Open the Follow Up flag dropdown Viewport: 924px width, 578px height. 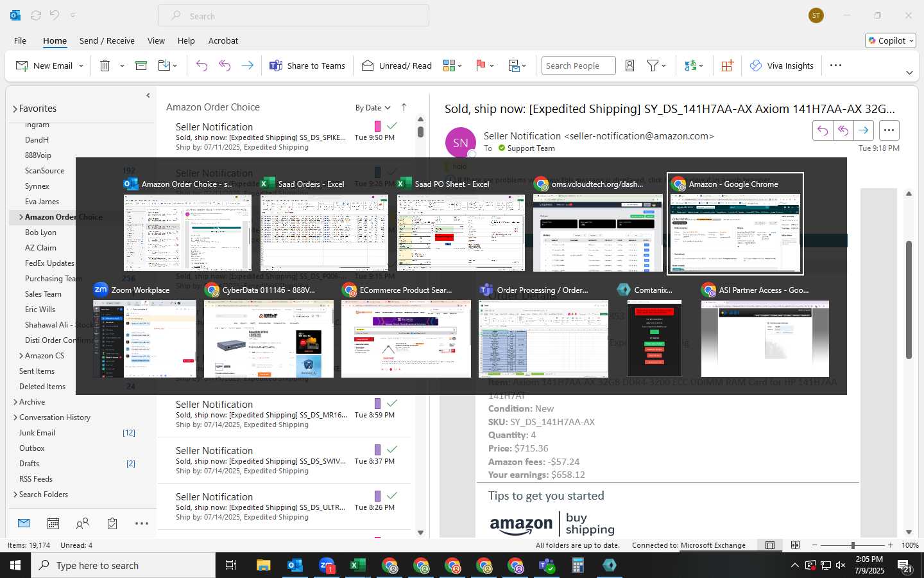pyautogui.click(x=485, y=66)
